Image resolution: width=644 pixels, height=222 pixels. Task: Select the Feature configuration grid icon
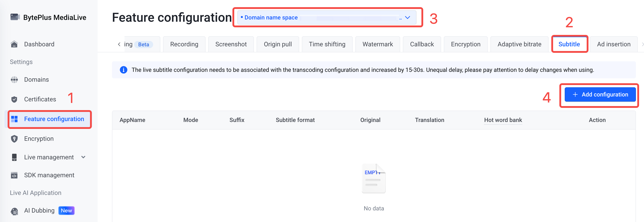click(x=15, y=119)
